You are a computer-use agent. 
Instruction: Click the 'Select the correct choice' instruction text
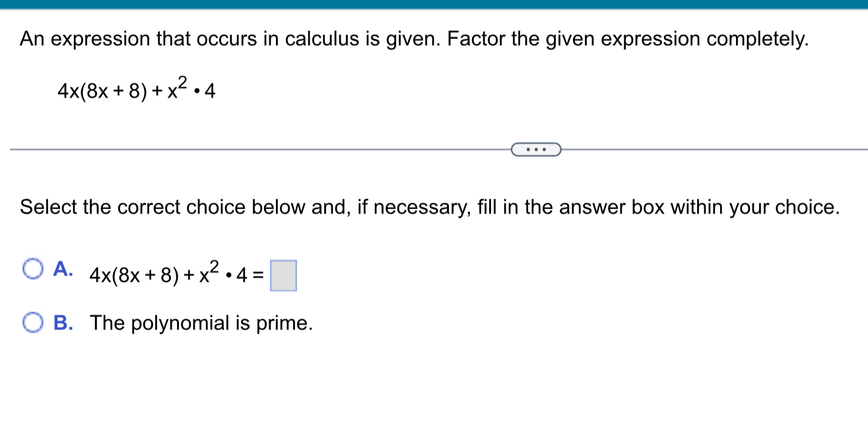click(x=429, y=206)
